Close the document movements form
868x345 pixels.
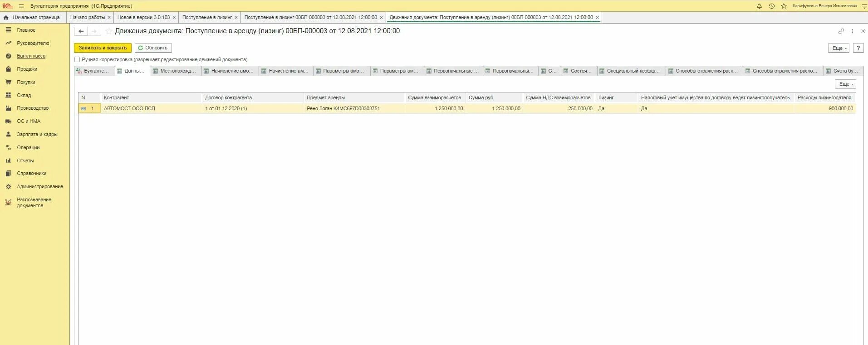click(863, 31)
